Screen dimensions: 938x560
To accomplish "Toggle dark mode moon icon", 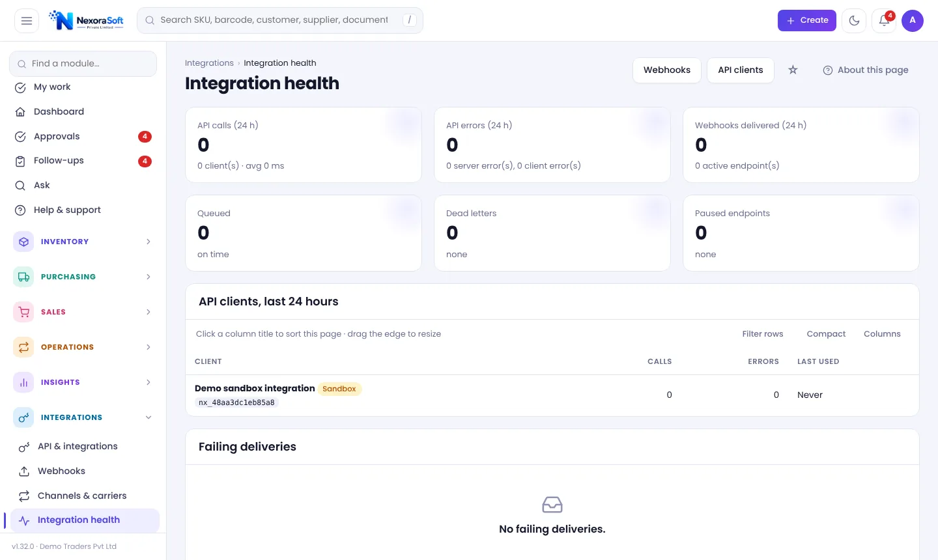I will coord(854,21).
